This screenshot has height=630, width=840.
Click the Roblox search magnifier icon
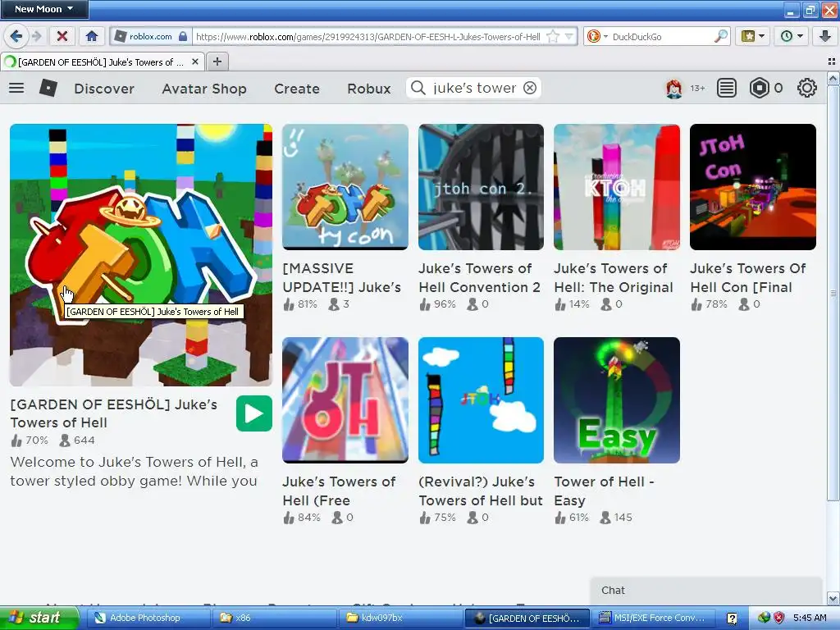(418, 88)
